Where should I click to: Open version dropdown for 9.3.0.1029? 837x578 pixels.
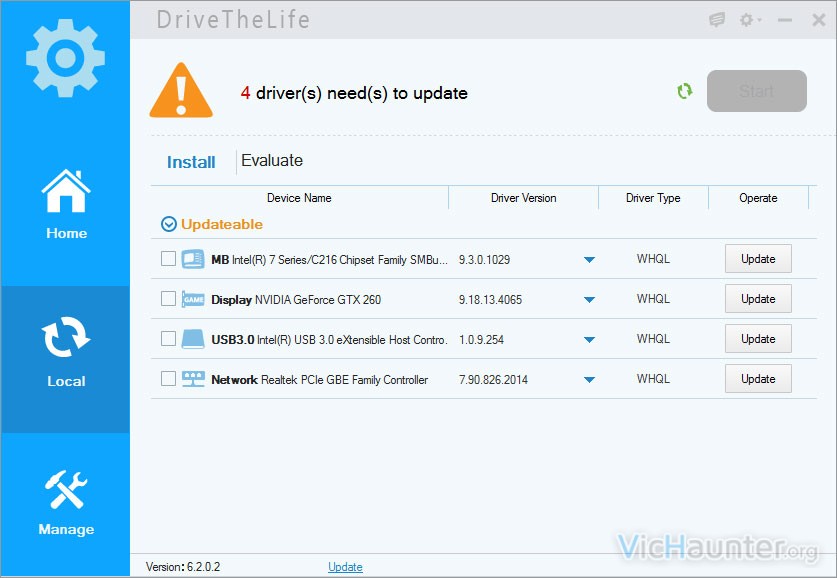point(589,260)
